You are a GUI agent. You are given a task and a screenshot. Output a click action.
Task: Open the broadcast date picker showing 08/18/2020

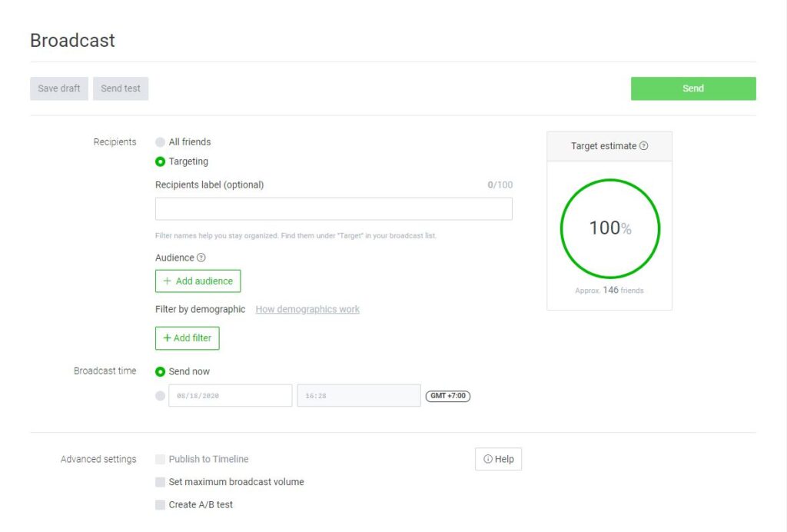pos(231,395)
